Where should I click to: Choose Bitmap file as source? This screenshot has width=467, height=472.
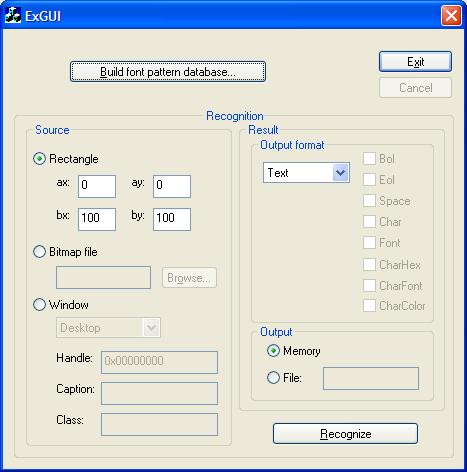point(39,252)
